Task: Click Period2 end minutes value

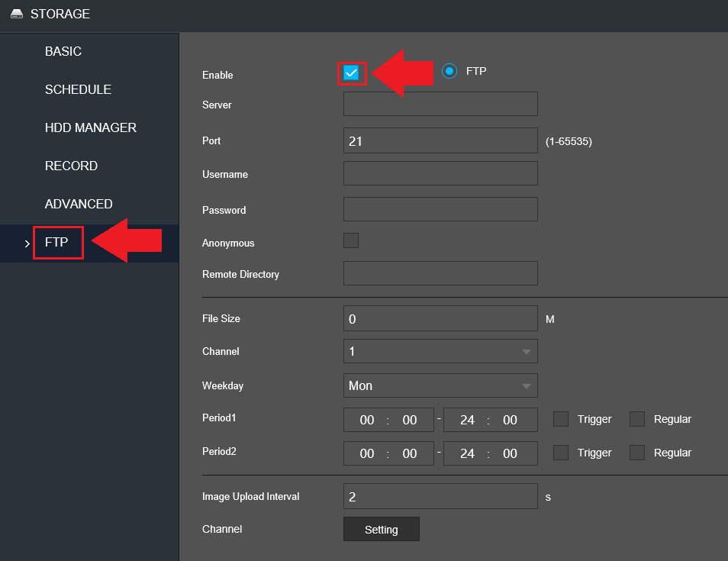Action: [x=510, y=453]
